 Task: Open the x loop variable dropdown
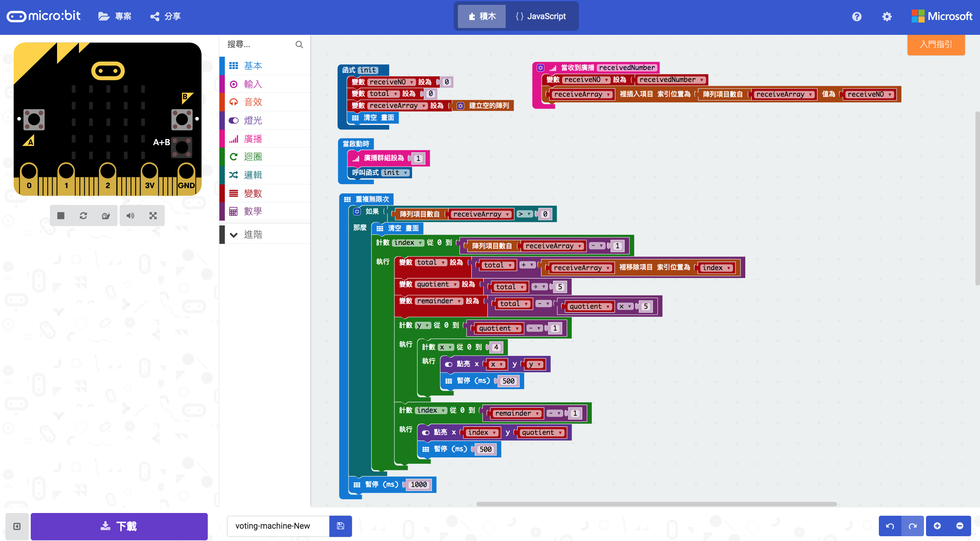click(446, 347)
